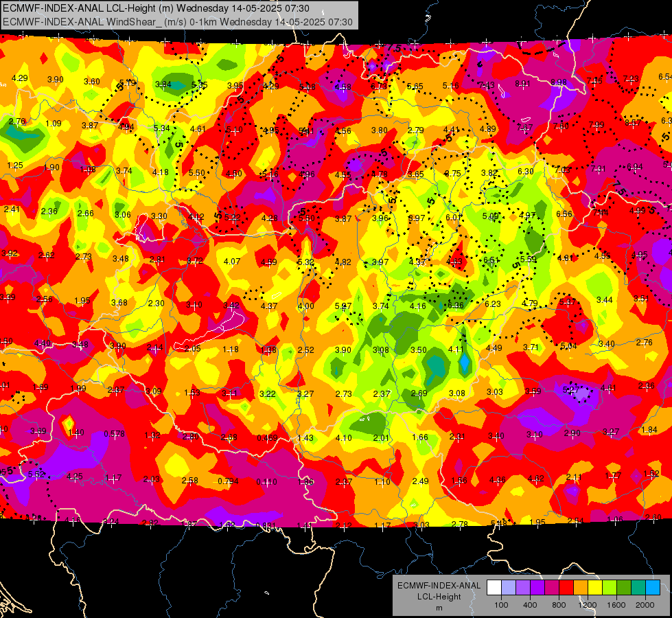Click the yellow legend swatch right of 1200
Image resolution: width=672 pixels, height=618 pixels.
[595, 588]
